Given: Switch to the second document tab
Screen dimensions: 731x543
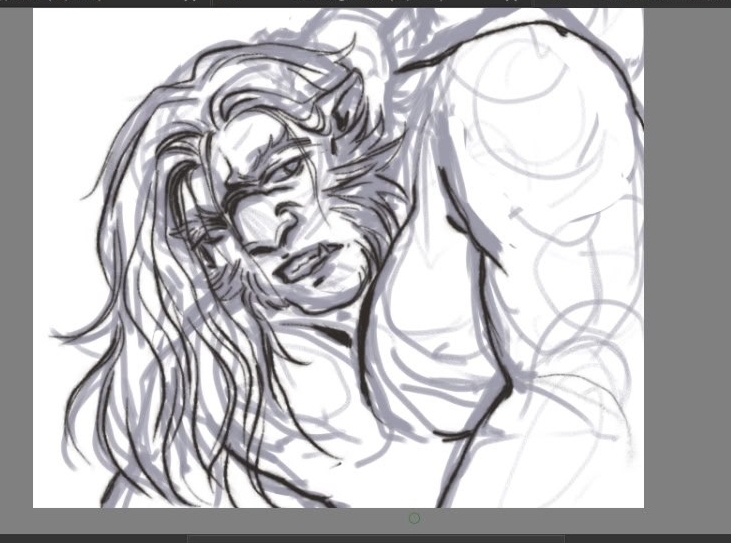Looking at the screenshot, I should coord(400,3).
